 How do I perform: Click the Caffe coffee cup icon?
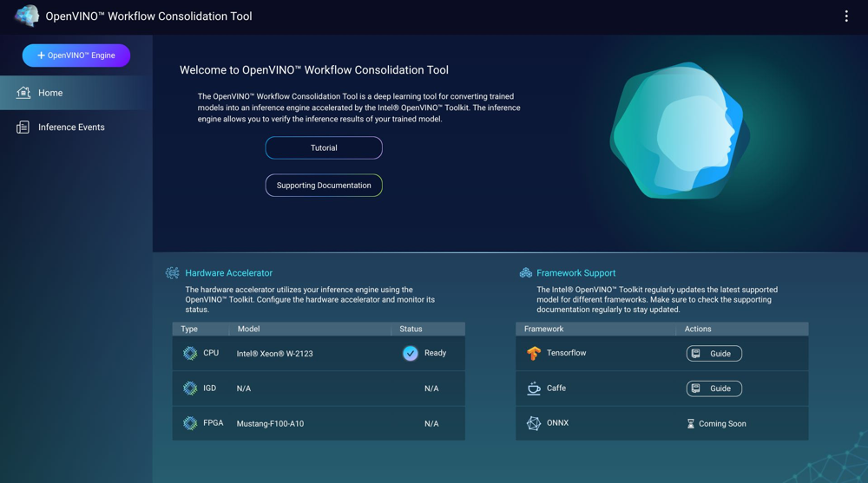tap(534, 388)
